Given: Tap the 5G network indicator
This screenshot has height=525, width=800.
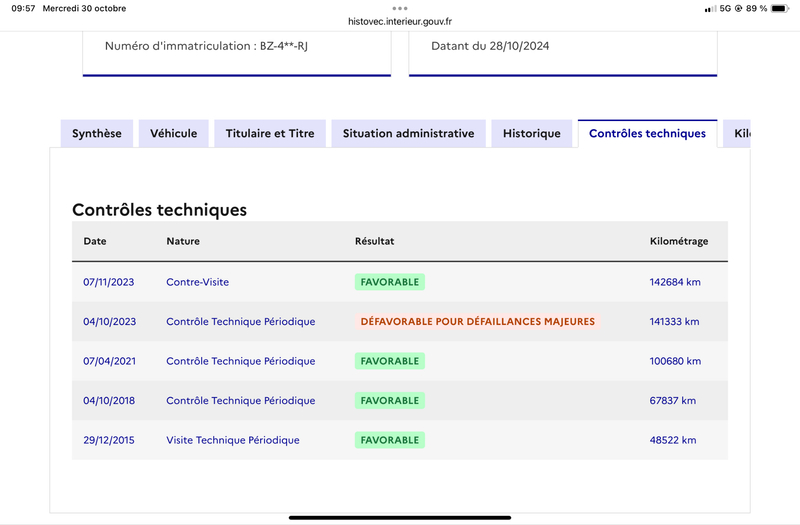Looking at the screenshot, I should 725,8.
